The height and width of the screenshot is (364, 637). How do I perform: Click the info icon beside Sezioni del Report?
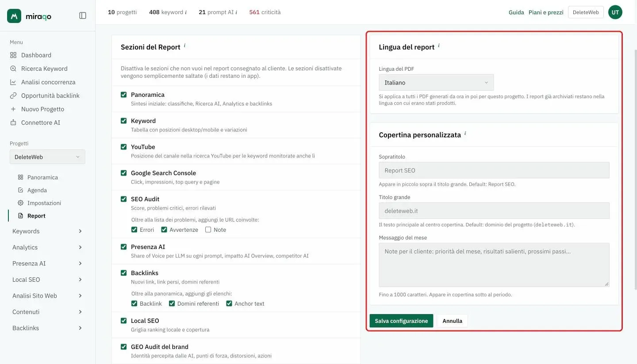pyautogui.click(x=184, y=46)
